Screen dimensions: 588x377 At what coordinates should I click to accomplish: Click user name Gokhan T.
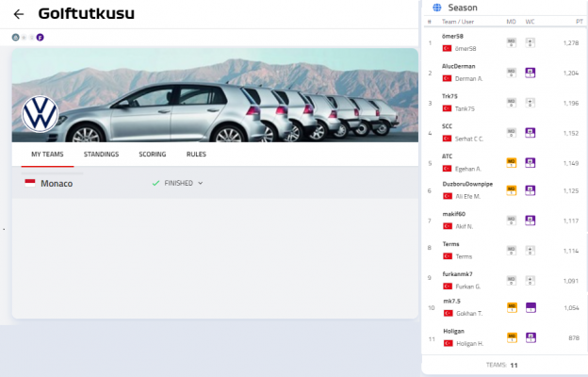(469, 314)
